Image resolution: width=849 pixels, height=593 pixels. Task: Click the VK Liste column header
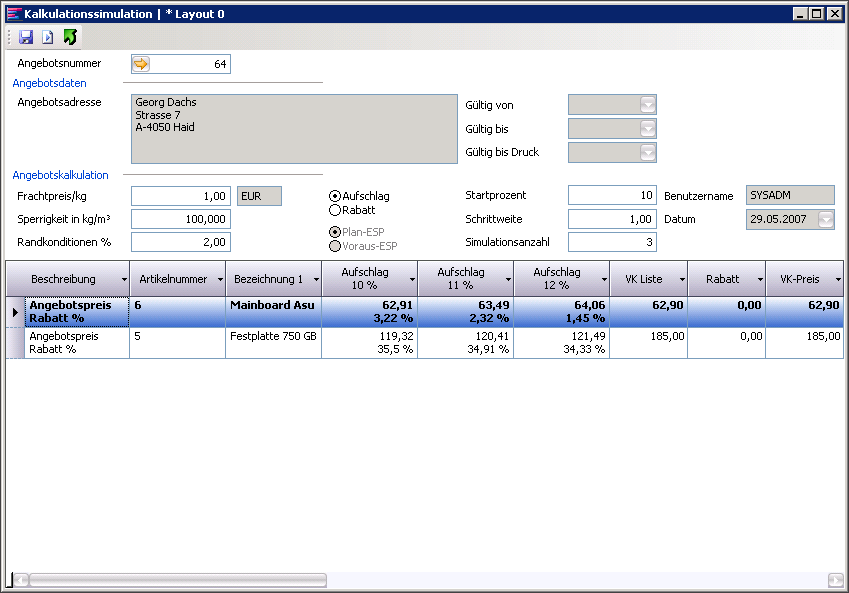click(x=643, y=279)
